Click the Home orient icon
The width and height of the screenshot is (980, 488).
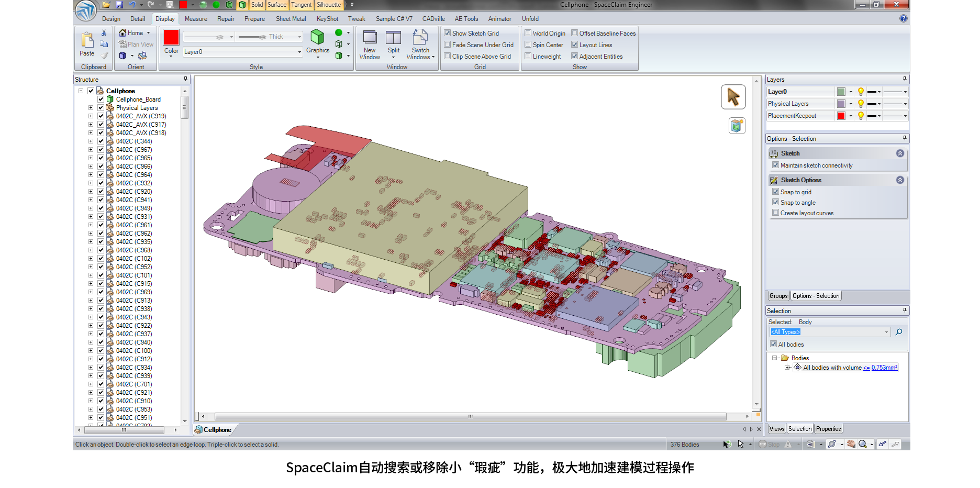click(123, 32)
